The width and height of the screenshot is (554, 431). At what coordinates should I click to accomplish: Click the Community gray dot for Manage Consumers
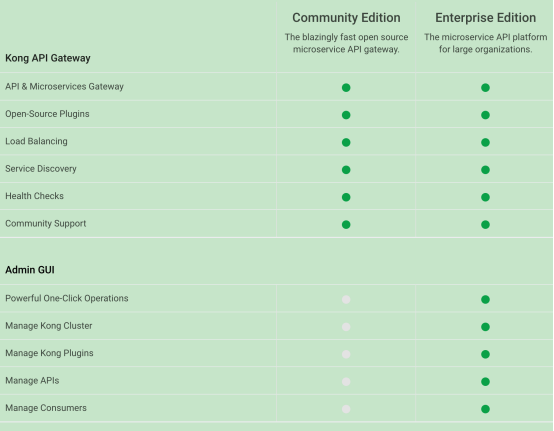tap(346, 409)
